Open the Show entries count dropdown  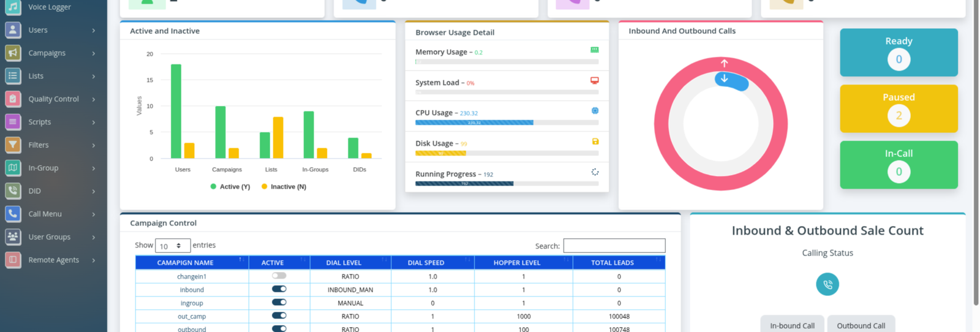pos(173,246)
